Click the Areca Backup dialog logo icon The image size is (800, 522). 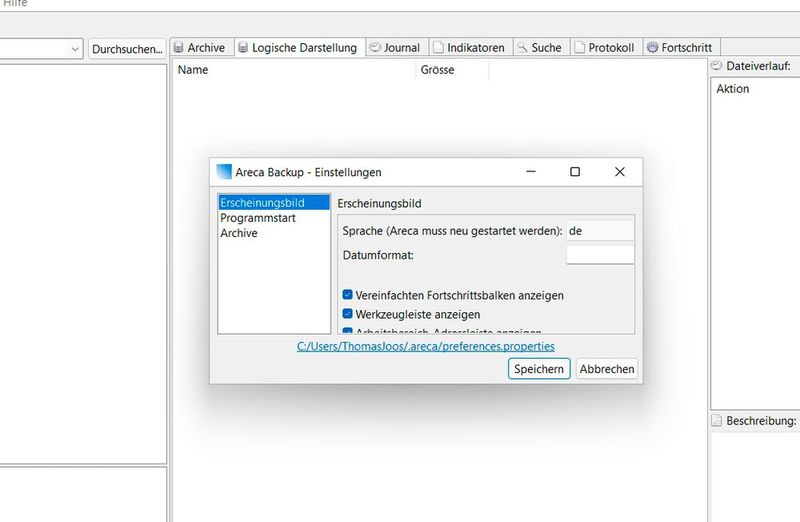(x=224, y=172)
